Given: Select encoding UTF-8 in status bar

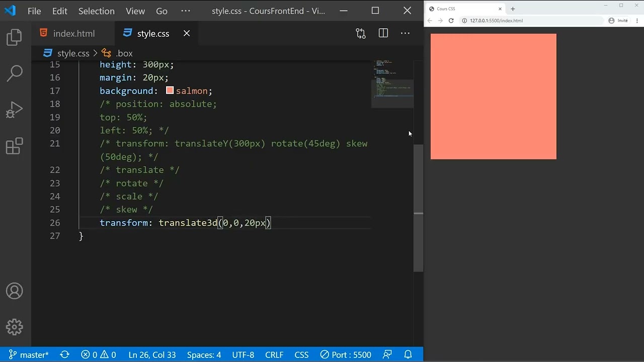Looking at the screenshot, I should pyautogui.click(x=243, y=354).
